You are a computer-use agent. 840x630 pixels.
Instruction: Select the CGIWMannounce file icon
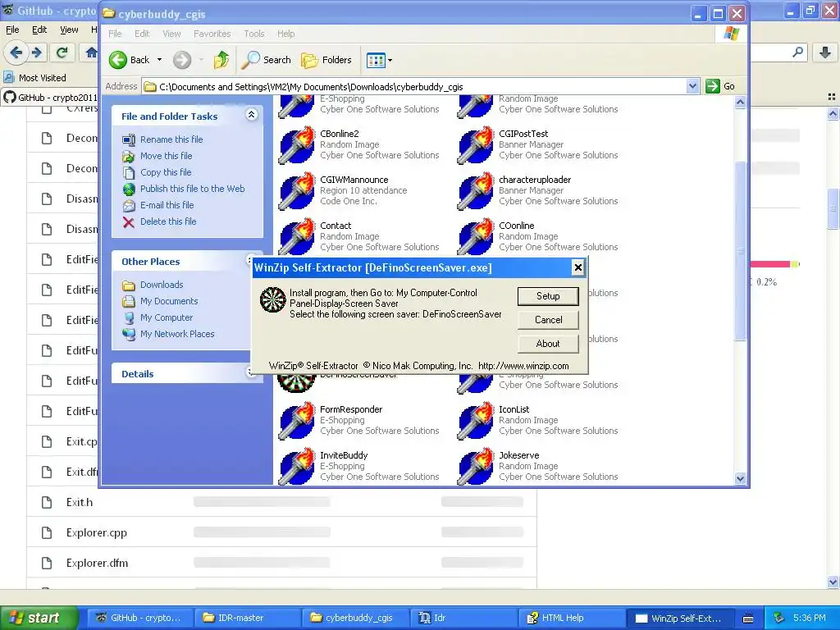[297, 190]
